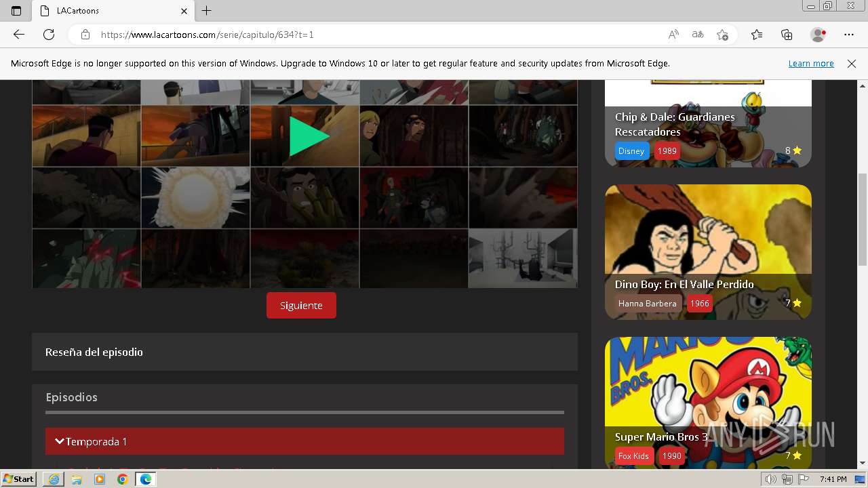Open browser Collections
The height and width of the screenshot is (488, 868).
(787, 35)
